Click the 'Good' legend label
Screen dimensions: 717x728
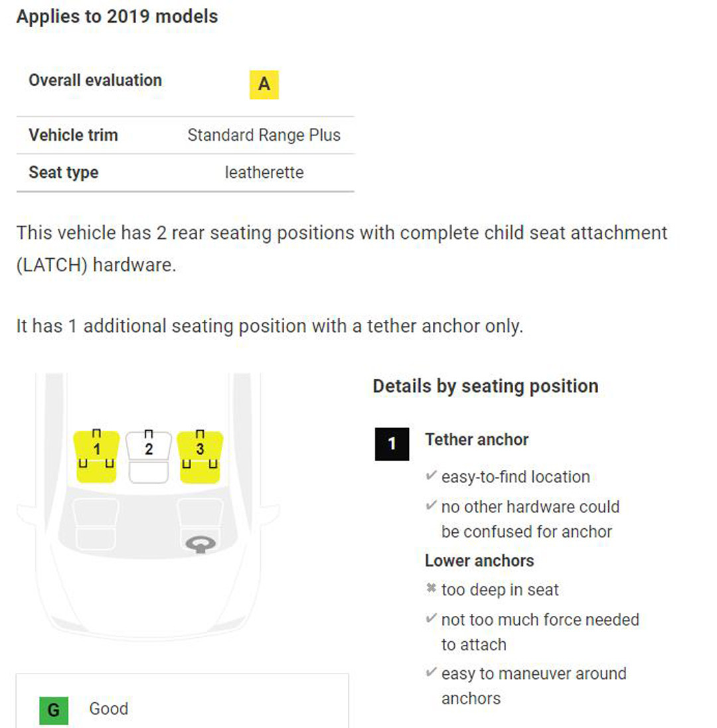click(109, 709)
